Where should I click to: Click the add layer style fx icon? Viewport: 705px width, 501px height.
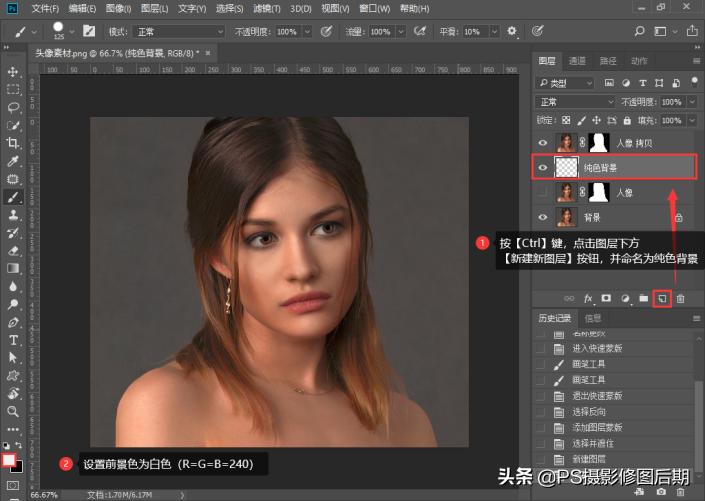[589, 298]
